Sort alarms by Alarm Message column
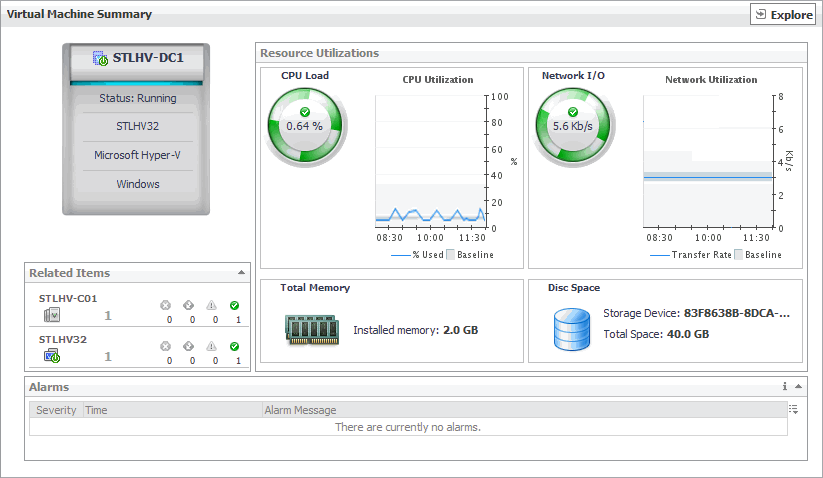Screen dimensions: 823x478 [524, 410]
